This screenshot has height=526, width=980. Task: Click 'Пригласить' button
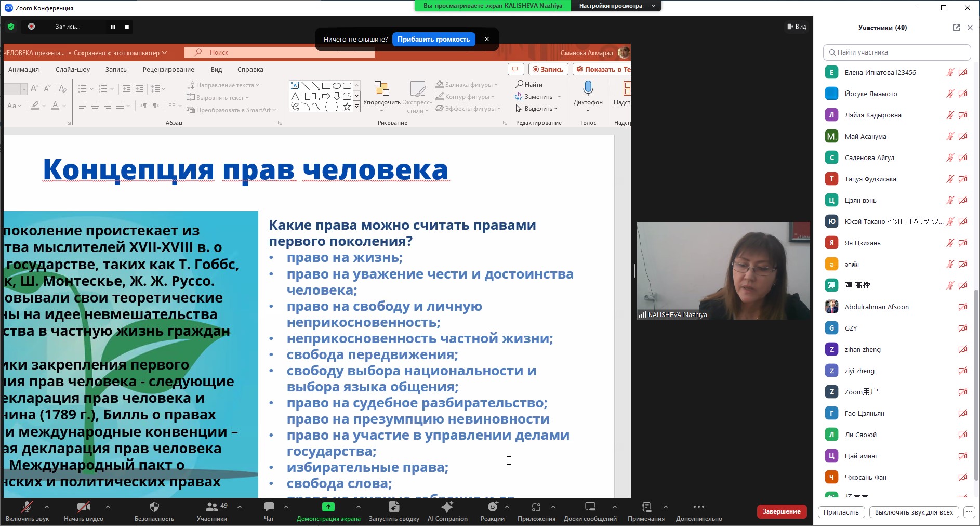point(841,512)
